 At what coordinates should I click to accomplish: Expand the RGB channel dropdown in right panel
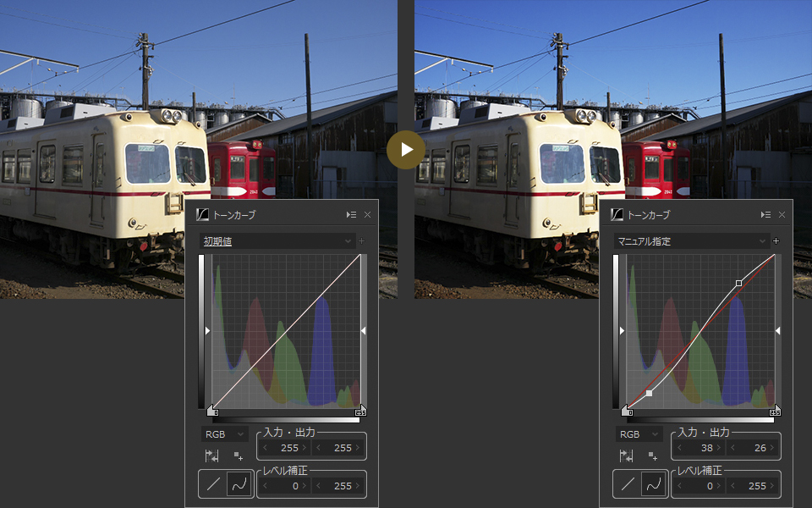pos(639,434)
